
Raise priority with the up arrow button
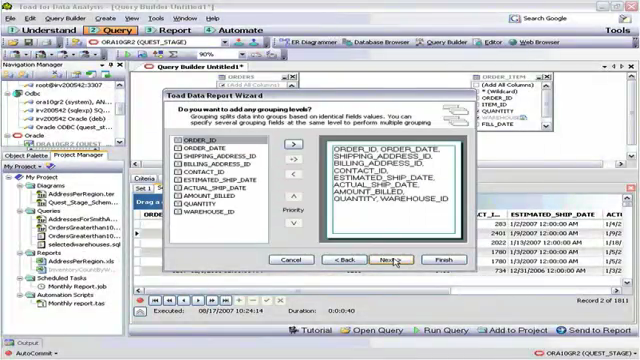pyautogui.click(x=293, y=196)
